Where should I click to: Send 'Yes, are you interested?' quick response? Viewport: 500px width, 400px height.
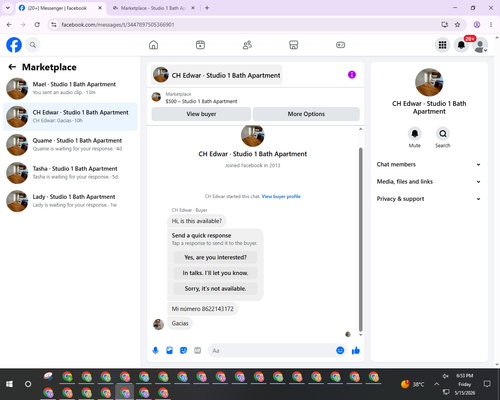[x=215, y=257]
